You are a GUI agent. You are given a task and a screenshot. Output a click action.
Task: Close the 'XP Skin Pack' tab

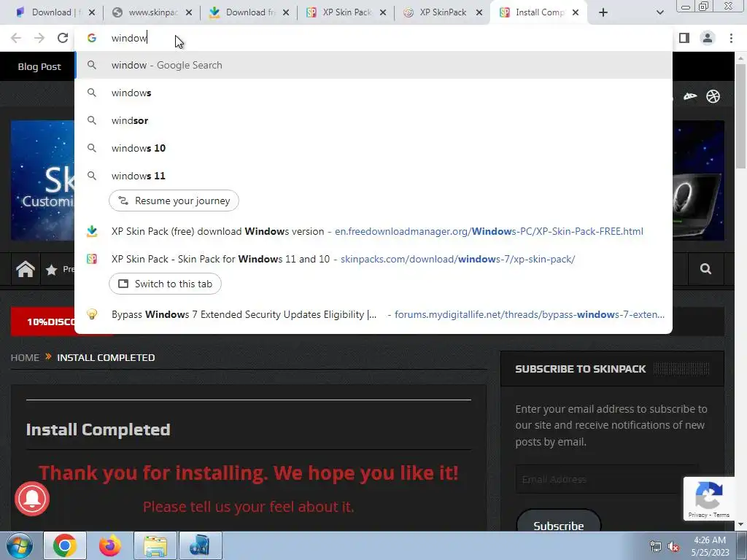pyautogui.click(x=383, y=13)
